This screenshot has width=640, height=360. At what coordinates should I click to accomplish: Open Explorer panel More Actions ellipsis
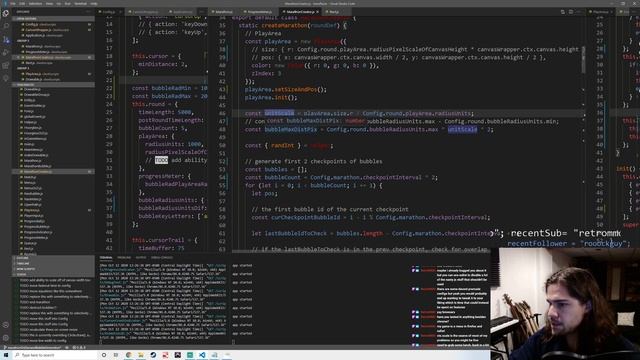(88, 12)
